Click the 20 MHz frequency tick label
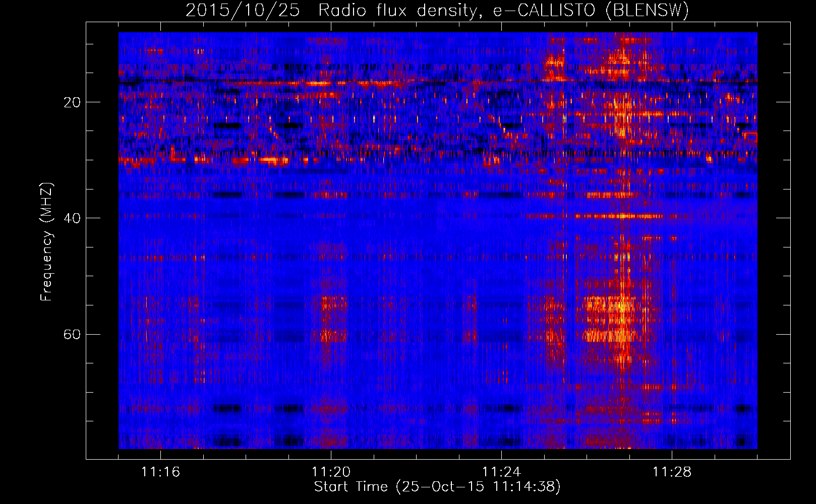The height and width of the screenshot is (504, 816). [72, 102]
